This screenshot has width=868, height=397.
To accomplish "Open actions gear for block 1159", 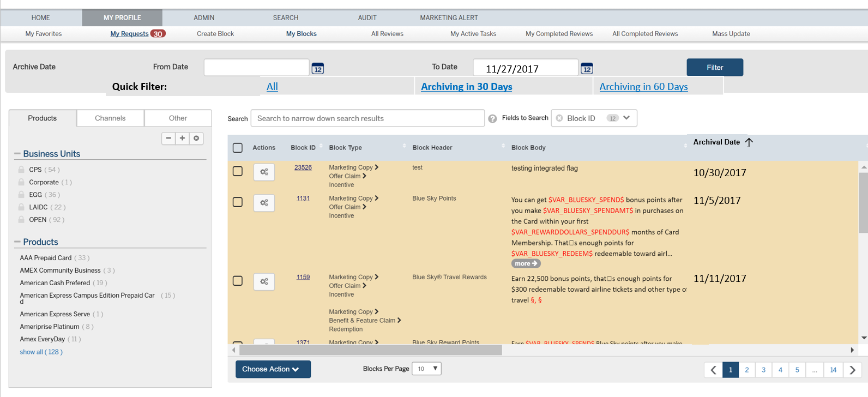I will [264, 281].
